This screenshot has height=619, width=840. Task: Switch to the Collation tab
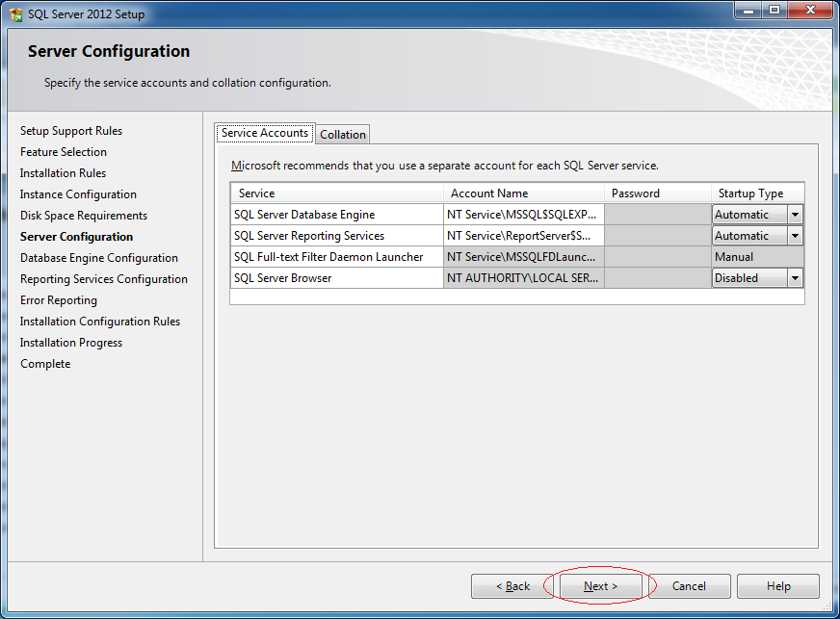[343, 135]
